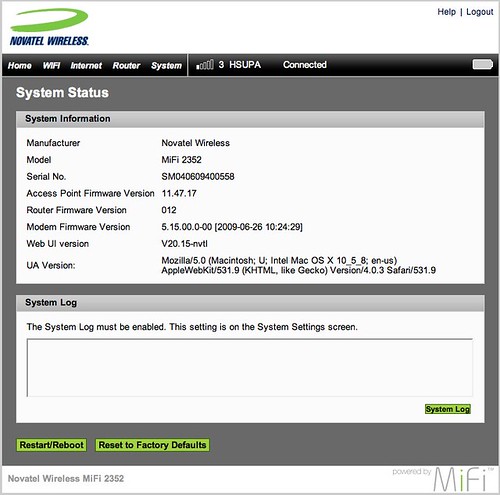Open the Help link
500x495 pixels.
(446, 12)
